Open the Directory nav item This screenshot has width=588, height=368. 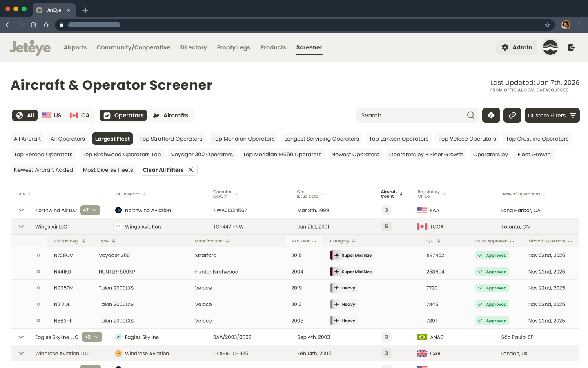tap(194, 47)
